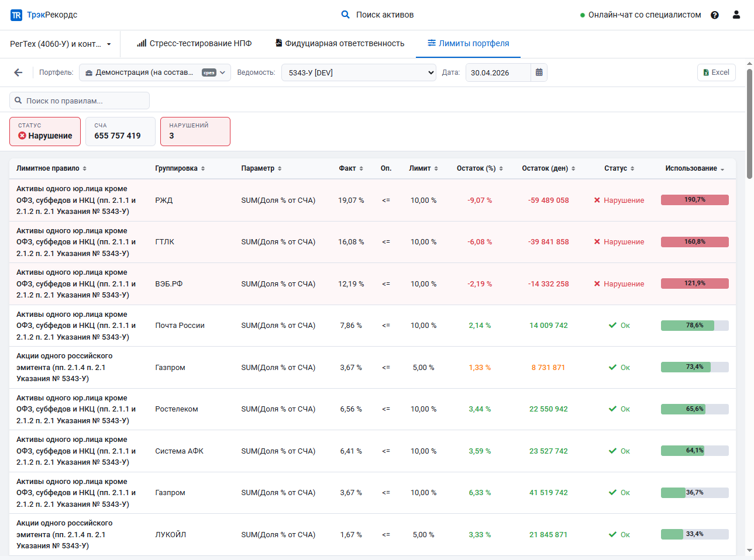
Task: Click the СЧА 655 757 419 card
Action: coord(120,132)
